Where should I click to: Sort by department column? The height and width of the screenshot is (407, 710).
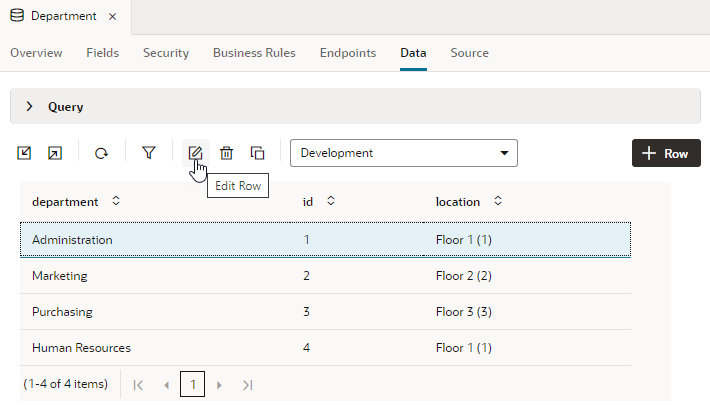tap(116, 201)
